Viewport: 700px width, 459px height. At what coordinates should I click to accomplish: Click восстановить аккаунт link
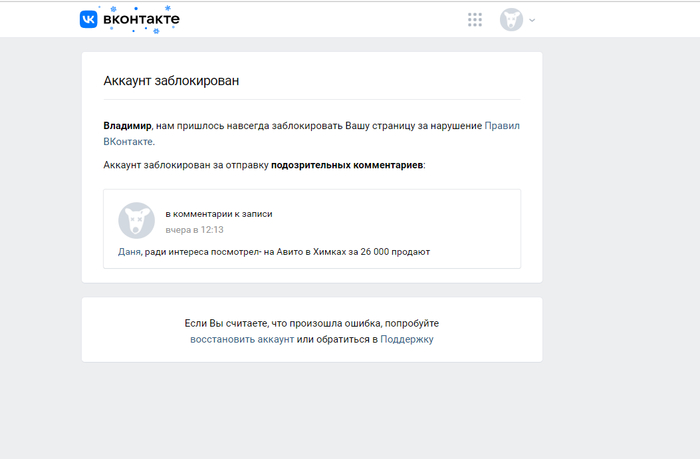(242, 339)
